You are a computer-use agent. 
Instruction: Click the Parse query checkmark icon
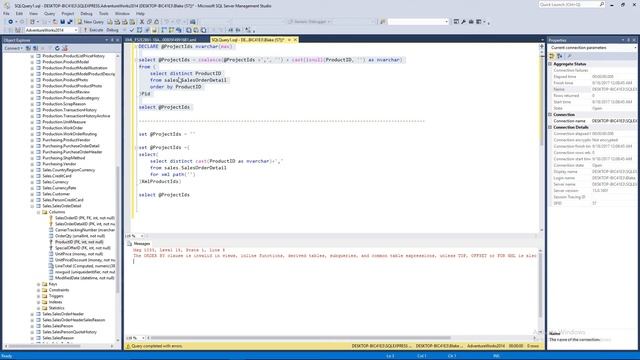132,30
